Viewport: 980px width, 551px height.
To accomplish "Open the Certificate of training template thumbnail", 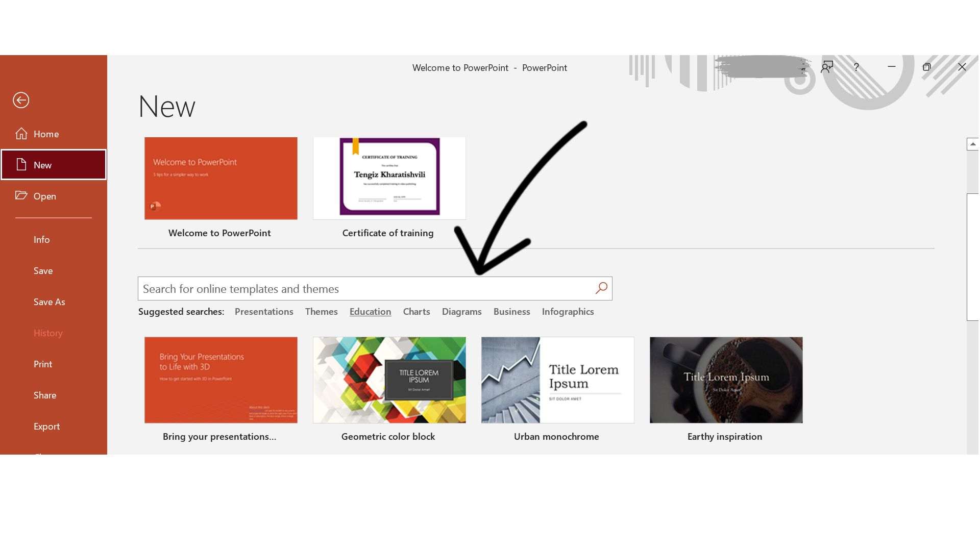I will 389,178.
